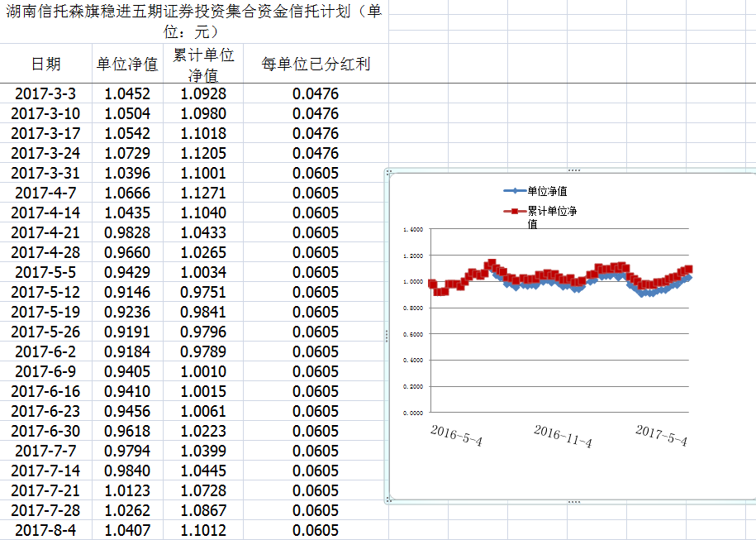Click the chart's left edge resize handle
Image resolution: width=756 pixels, height=540 pixels.
387,335
